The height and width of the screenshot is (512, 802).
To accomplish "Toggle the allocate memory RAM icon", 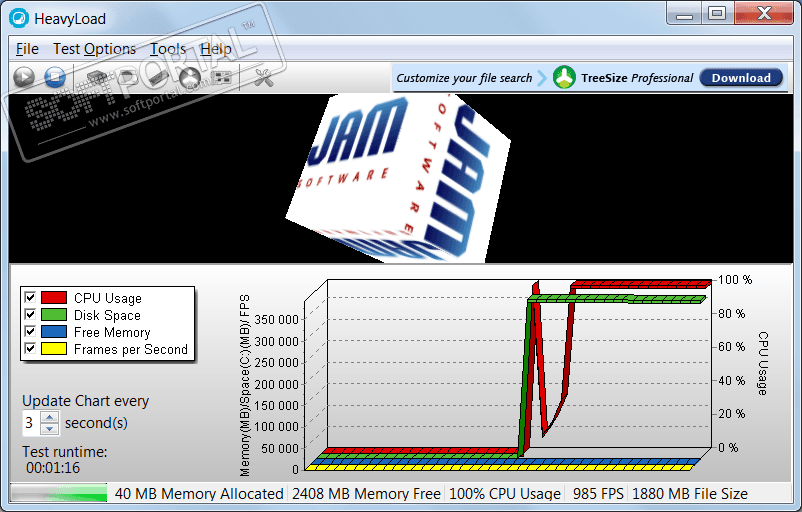I will (159, 78).
